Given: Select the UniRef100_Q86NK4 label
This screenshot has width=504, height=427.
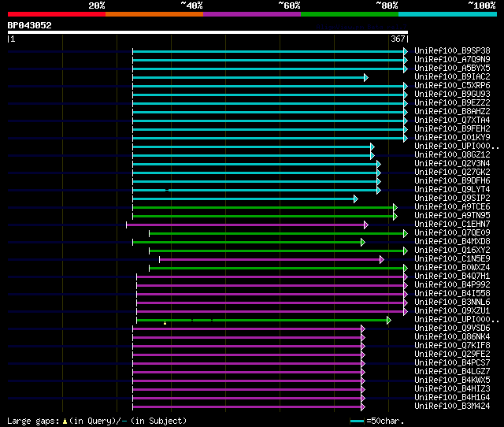Looking at the screenshot, I should click(452, 337).
